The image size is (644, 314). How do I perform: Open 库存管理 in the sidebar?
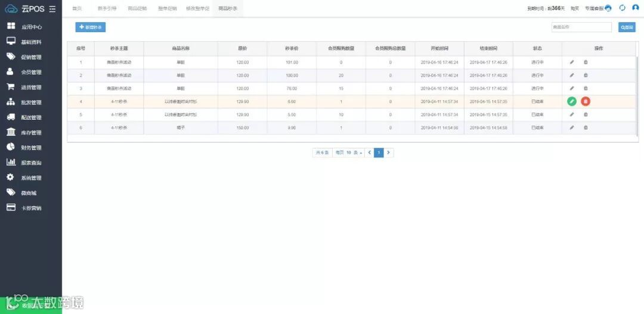coord(31,133)
